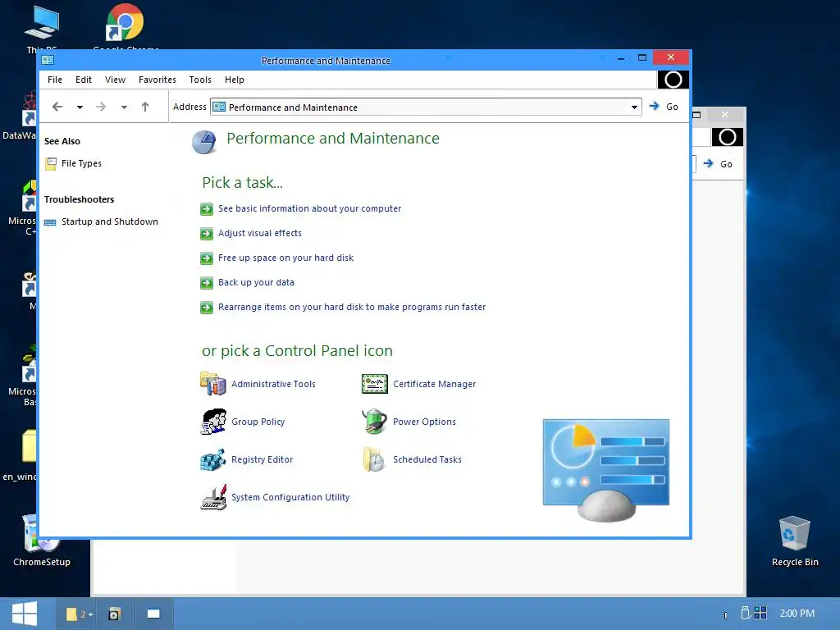
Task: Go back with the Back arrow
Action: pos(57,107)
